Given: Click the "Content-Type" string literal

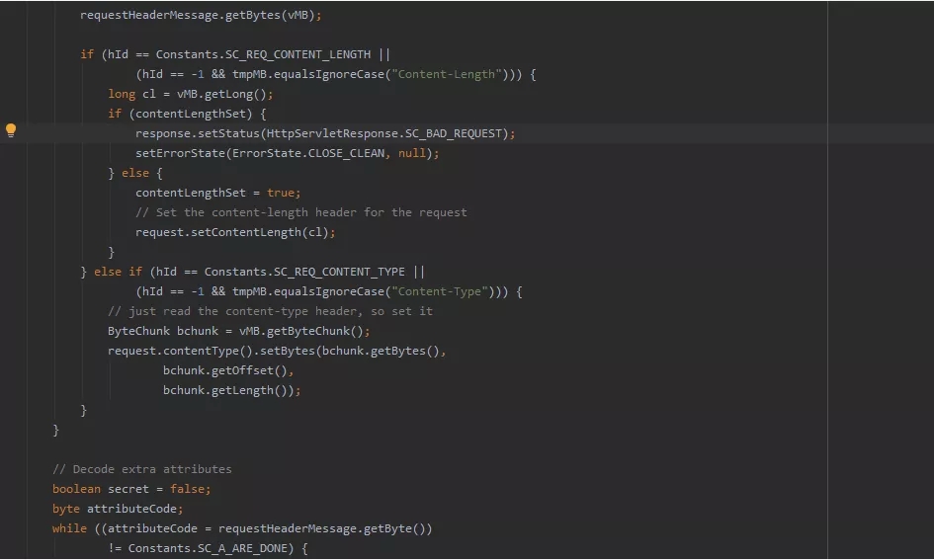Looking at the screenshot, I should tap(438, 291).
